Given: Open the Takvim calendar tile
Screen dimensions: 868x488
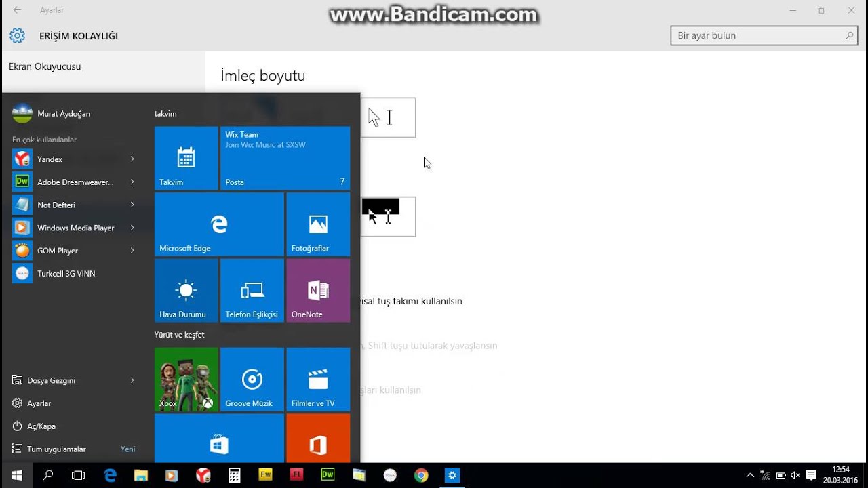Looking at the screenshot, I should click(x=186, y=158).
